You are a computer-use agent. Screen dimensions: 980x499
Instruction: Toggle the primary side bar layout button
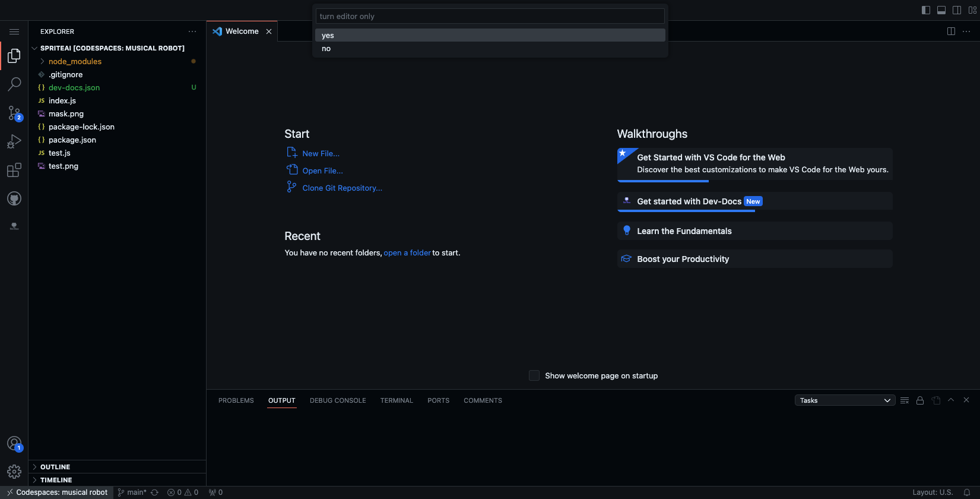click(926, 10)
